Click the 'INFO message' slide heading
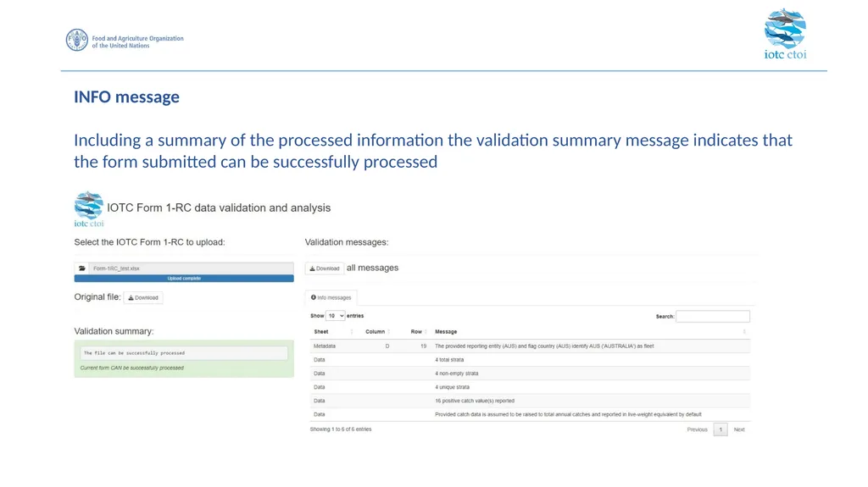This screenshot has width=868, height=487. [127, 97]
